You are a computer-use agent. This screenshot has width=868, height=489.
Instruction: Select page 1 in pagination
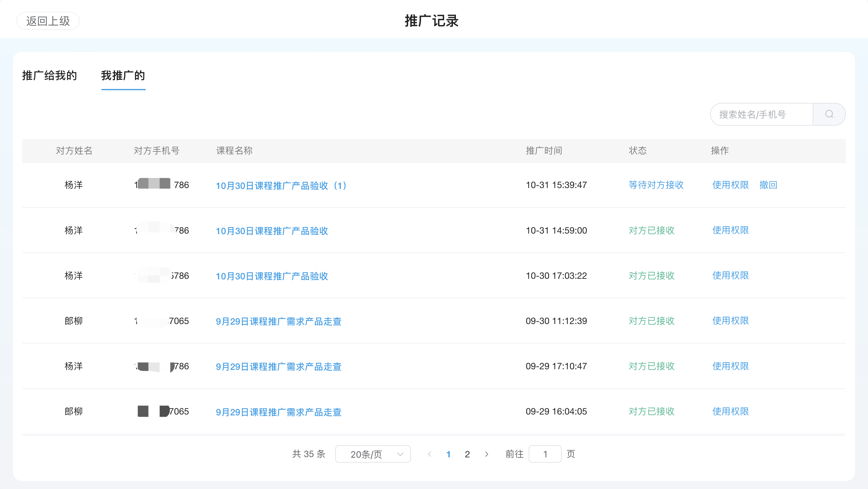click(448, 454)
